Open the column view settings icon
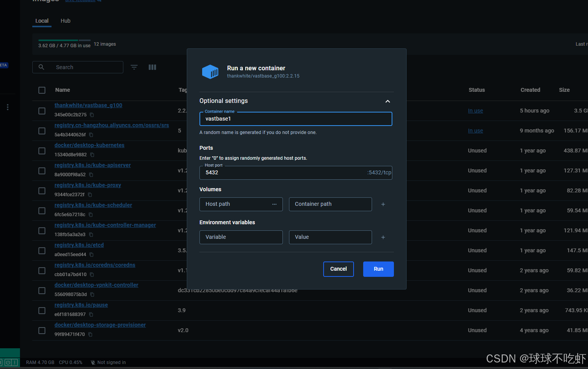 click(153, 67)
